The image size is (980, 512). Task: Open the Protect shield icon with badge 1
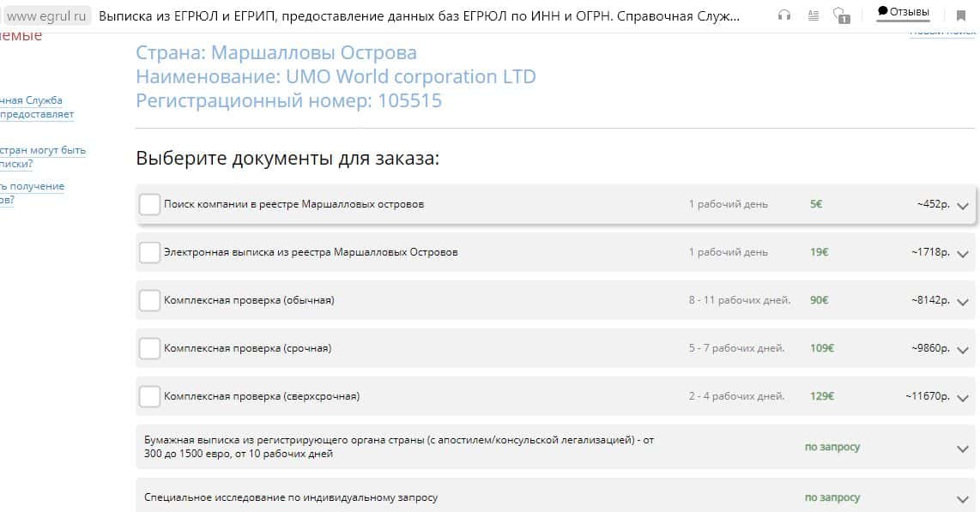(842, 15)
